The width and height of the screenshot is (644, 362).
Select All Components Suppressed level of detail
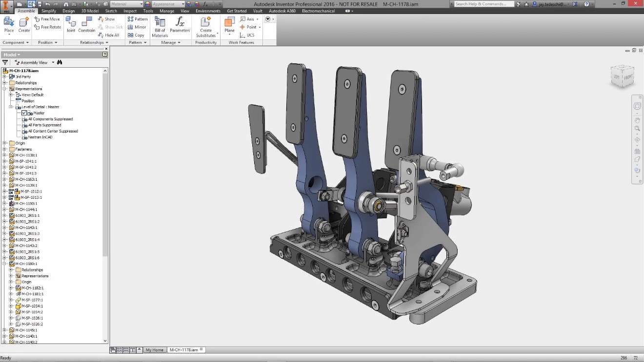[50, 119]
